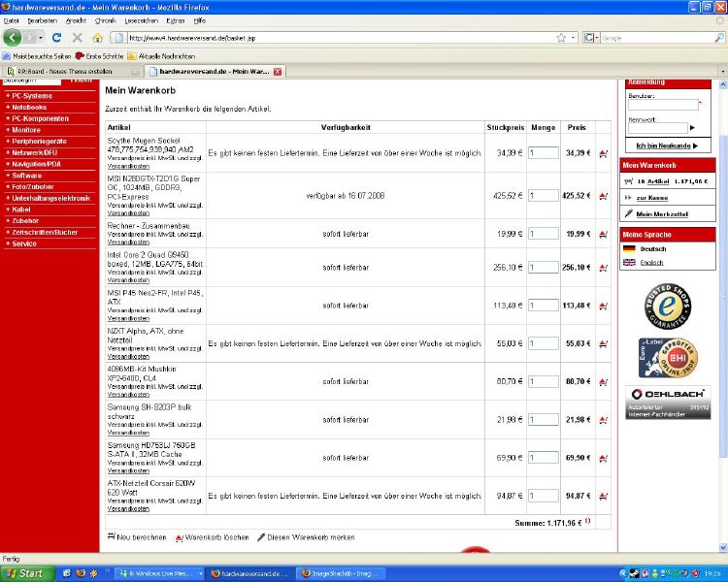Click the Trusted Shops guarantee badge
728x582 pixels.
668,307
